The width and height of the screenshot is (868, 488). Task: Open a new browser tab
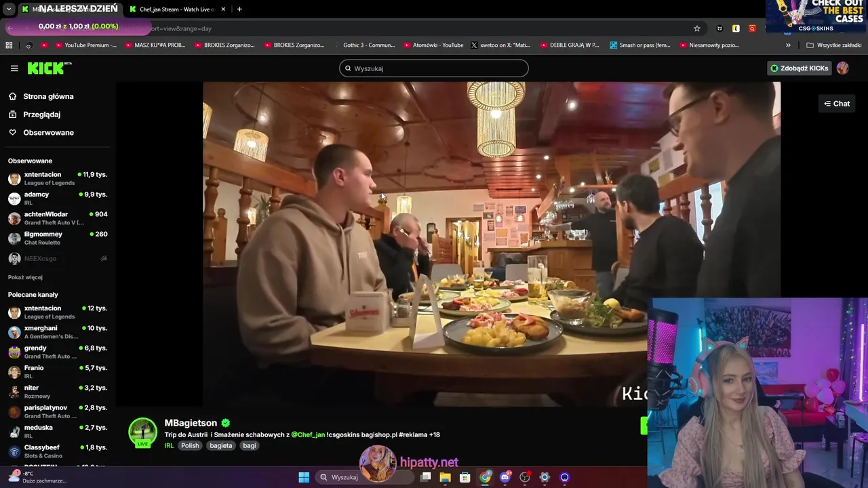pos(239,9)
